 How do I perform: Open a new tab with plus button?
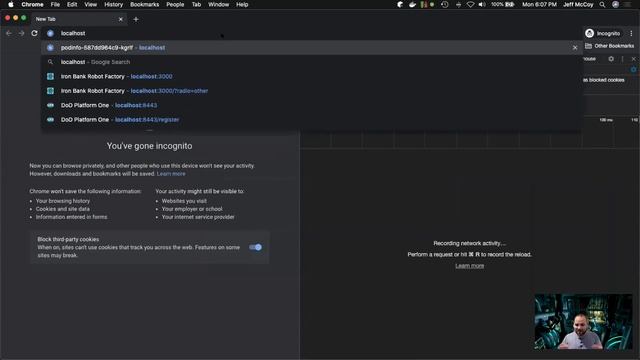(136, 19)
